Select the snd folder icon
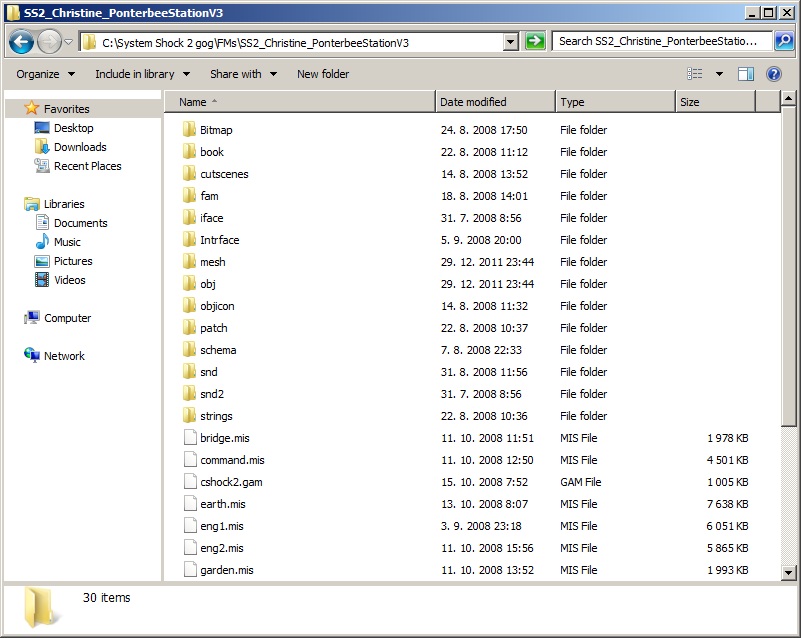The width and height of the screenshot is (801, 638). point(190,371)
